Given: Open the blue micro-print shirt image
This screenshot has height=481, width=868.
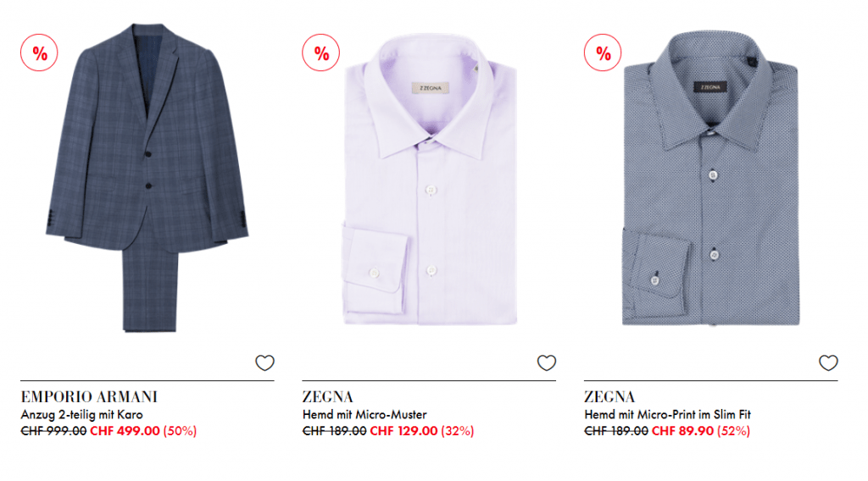Looking at the screenshot, I should tap(711, 178).
